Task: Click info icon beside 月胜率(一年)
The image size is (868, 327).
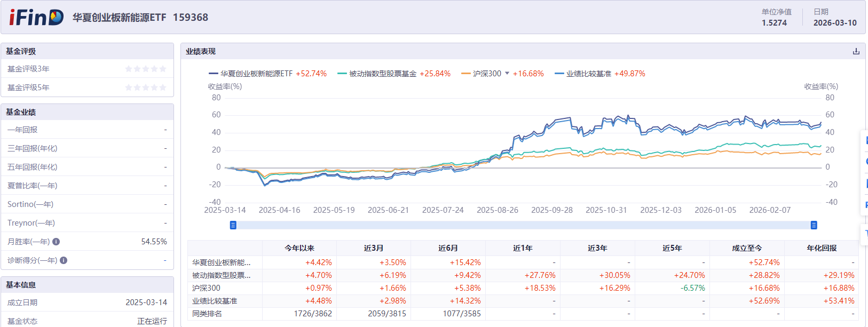Action: click(x=56, y=242)
